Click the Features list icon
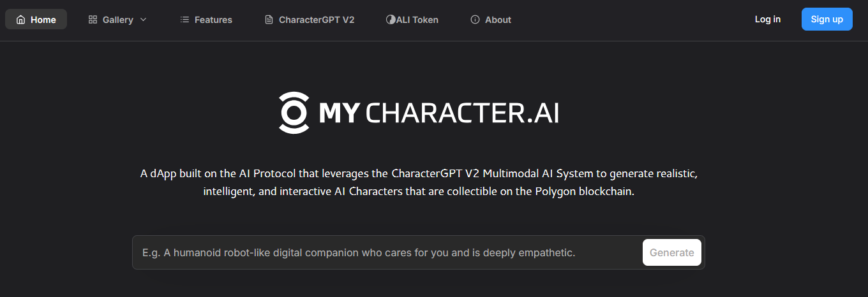Viewport: 868px width, 297px height. coord(184,20)
